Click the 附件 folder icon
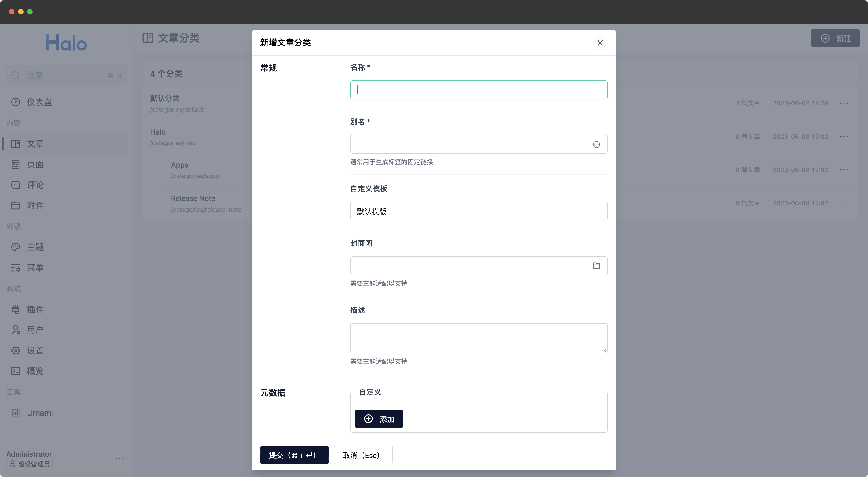 tap(16, 205)
